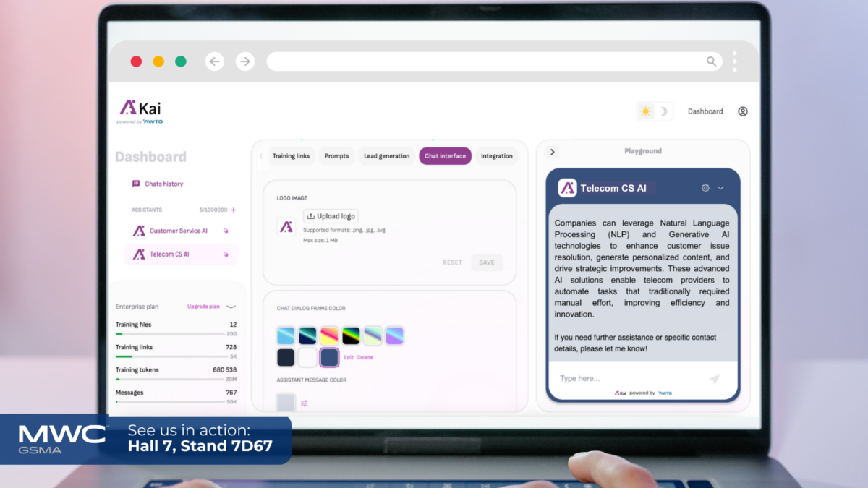
Task: Click the Kai powered by footer in chat
Action: [643, 393]
